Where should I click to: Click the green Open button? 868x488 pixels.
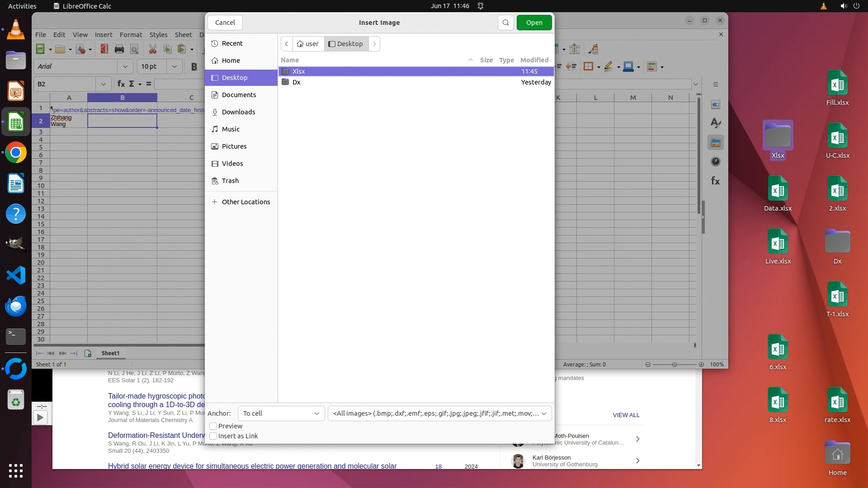(x=534, y=23)
